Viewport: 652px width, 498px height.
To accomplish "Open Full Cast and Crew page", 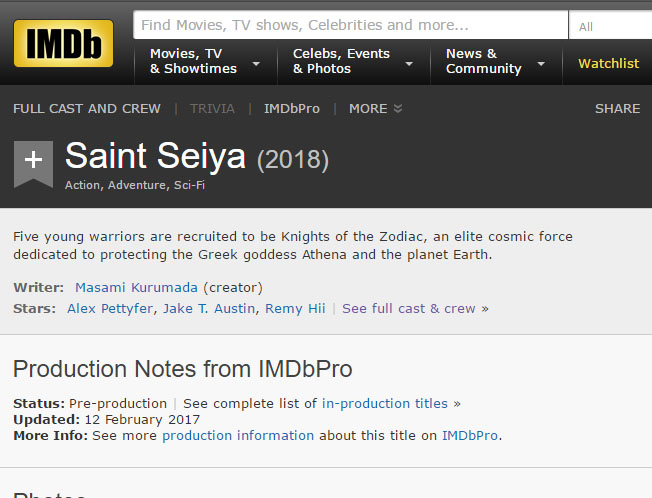I will [x=87, y=108].
